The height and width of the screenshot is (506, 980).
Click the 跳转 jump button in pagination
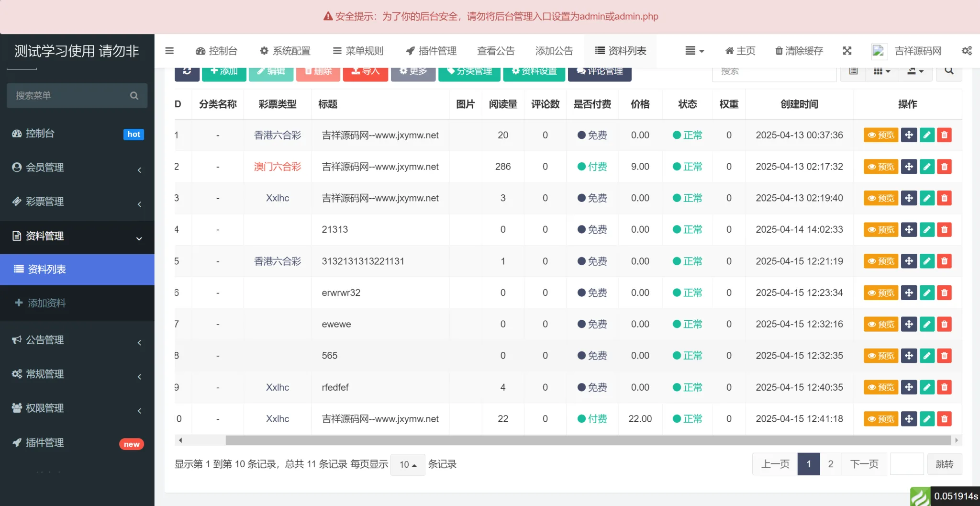(944, 464)
